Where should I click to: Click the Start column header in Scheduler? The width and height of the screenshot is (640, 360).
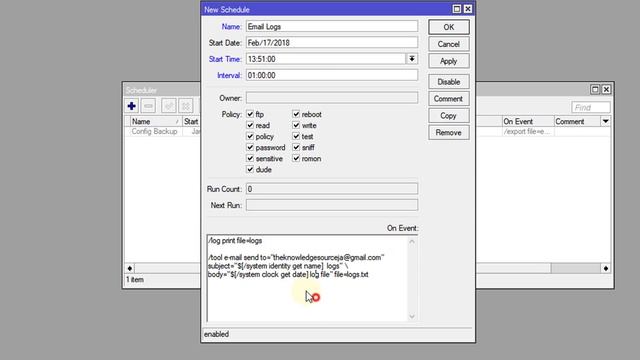[191, 121]
